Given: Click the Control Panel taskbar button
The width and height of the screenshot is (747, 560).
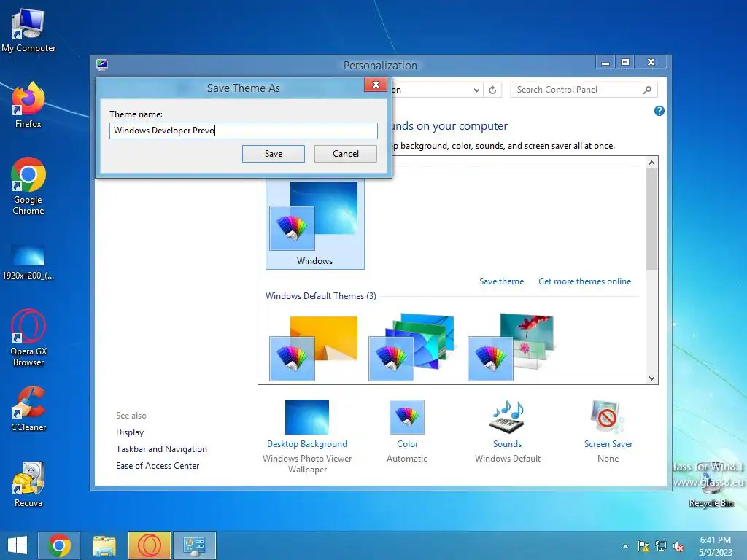Looking at the screenshot, I should pyautogui.click(x=194, y=545).
